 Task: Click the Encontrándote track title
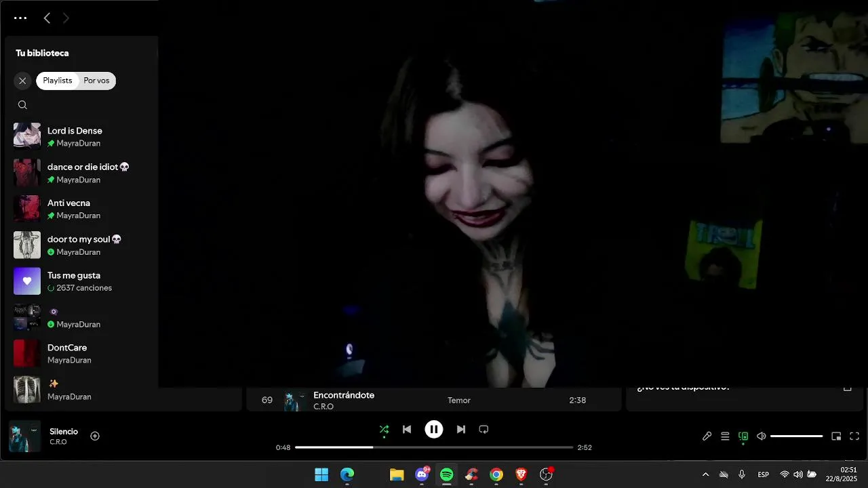pyautogui.click(x=344, y=395)
